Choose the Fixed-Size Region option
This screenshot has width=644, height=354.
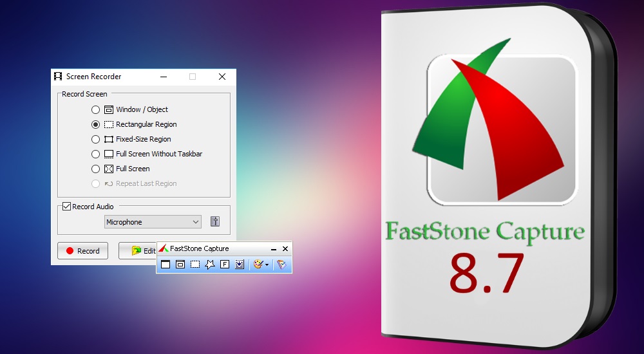[96, 140]
